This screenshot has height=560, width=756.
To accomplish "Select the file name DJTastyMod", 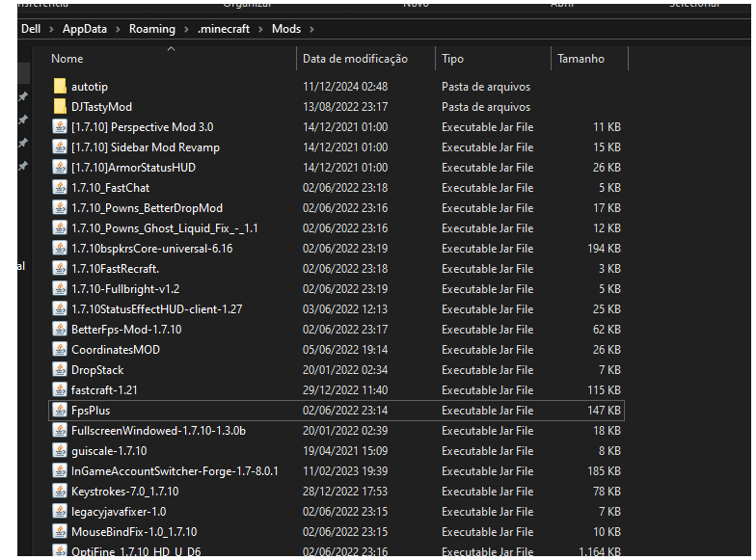I will (x=101, y=107).
